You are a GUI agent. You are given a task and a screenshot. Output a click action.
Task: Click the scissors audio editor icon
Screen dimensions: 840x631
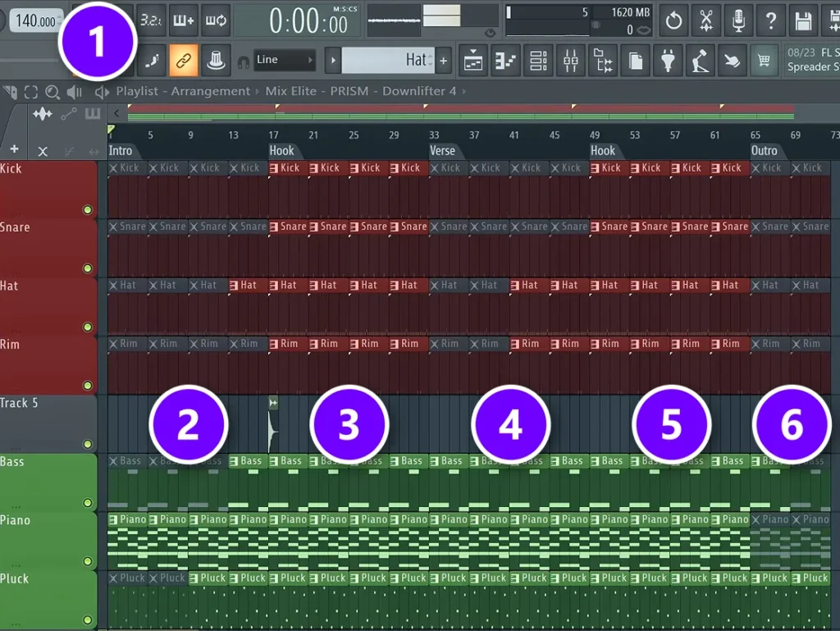(x=706, y=21)
